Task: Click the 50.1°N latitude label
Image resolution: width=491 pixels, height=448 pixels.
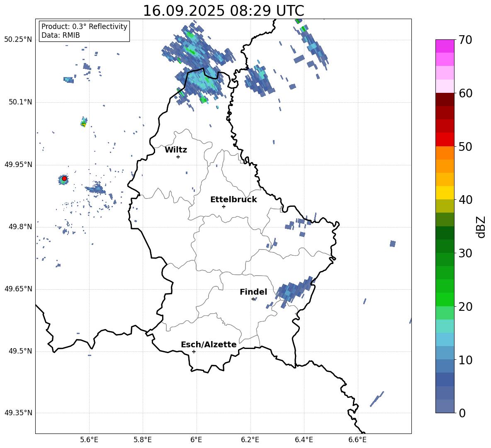Action: [x=20, y=102]
